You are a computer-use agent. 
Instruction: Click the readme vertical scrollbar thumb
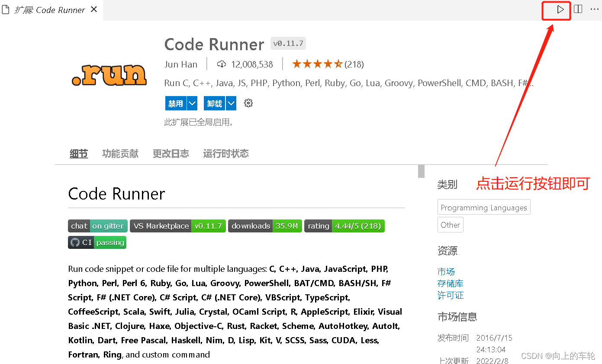point(421,171)
